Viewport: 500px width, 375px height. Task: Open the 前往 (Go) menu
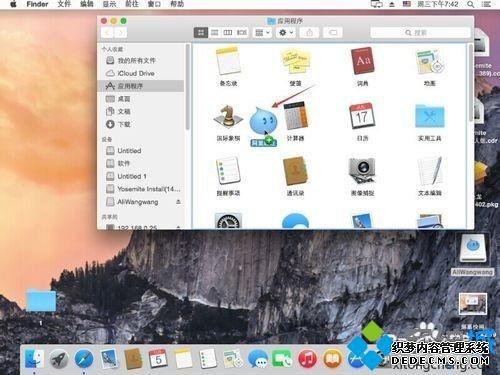132,4
